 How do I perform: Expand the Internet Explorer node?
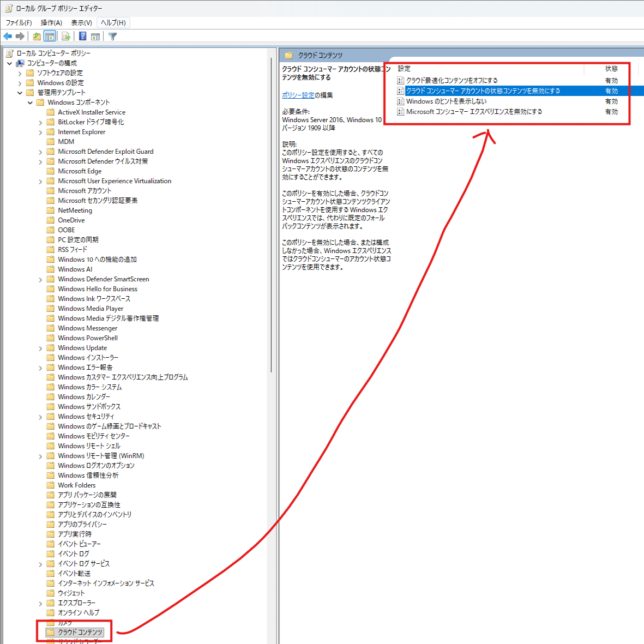coord(40,133)
